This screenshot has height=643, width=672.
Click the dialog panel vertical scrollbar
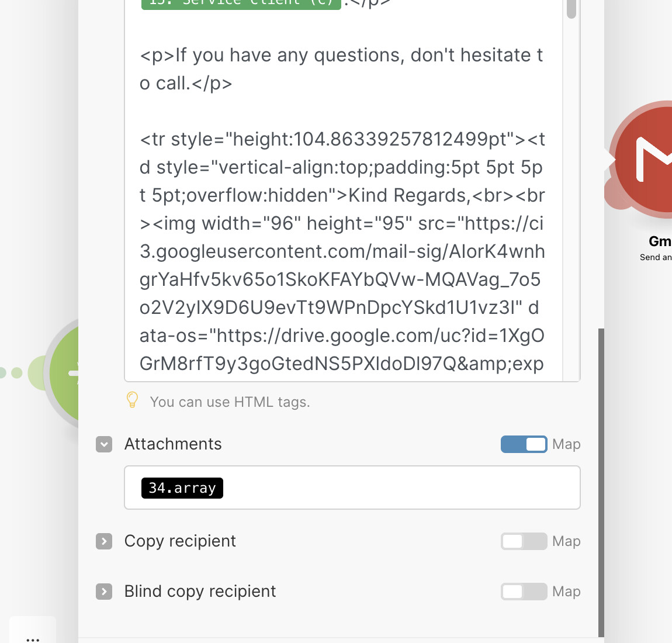click(601, 483)
